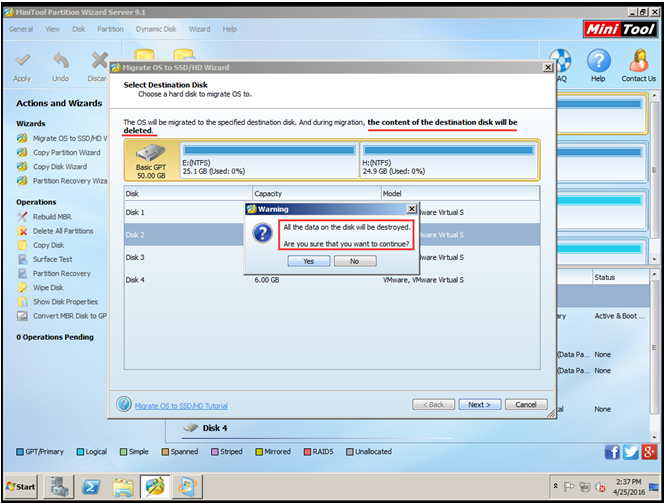Click the taskbar clock
Viewport: 665px width, 504px height.
click(x=629, y=487)
